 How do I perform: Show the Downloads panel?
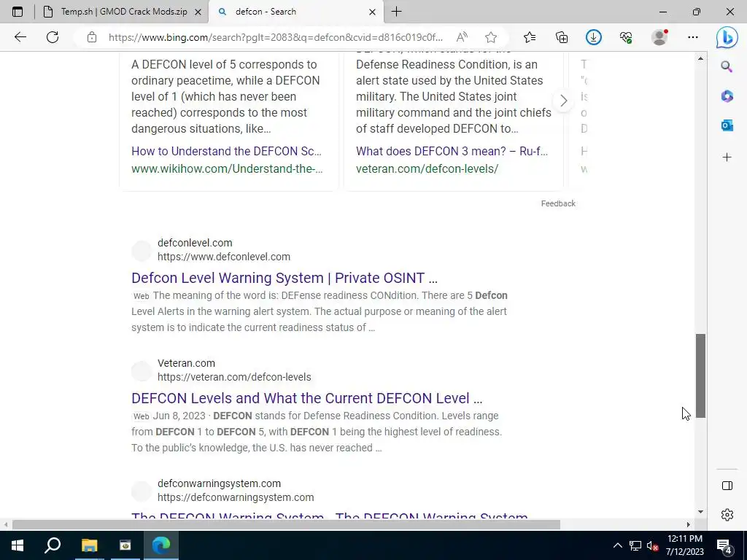[594, 37]
